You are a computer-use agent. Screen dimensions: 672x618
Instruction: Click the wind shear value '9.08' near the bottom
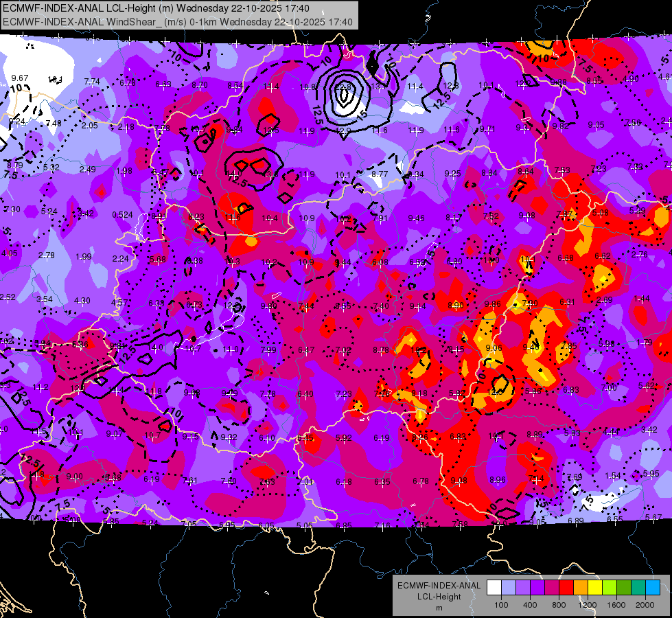[x=459, y=481]
